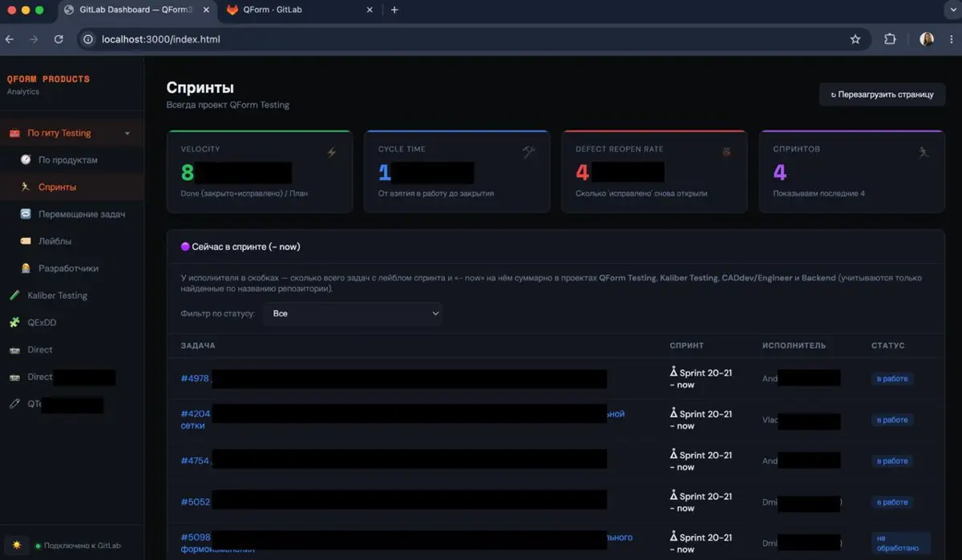
Task: Open task link #4978
Action: (x=196, y=379)
